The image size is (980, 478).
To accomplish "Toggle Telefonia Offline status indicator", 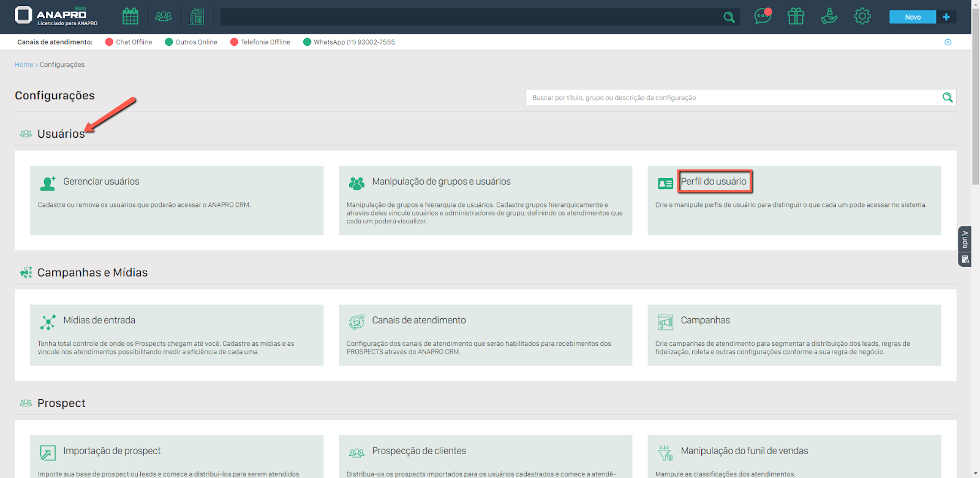I will click(x=234, y=42).
